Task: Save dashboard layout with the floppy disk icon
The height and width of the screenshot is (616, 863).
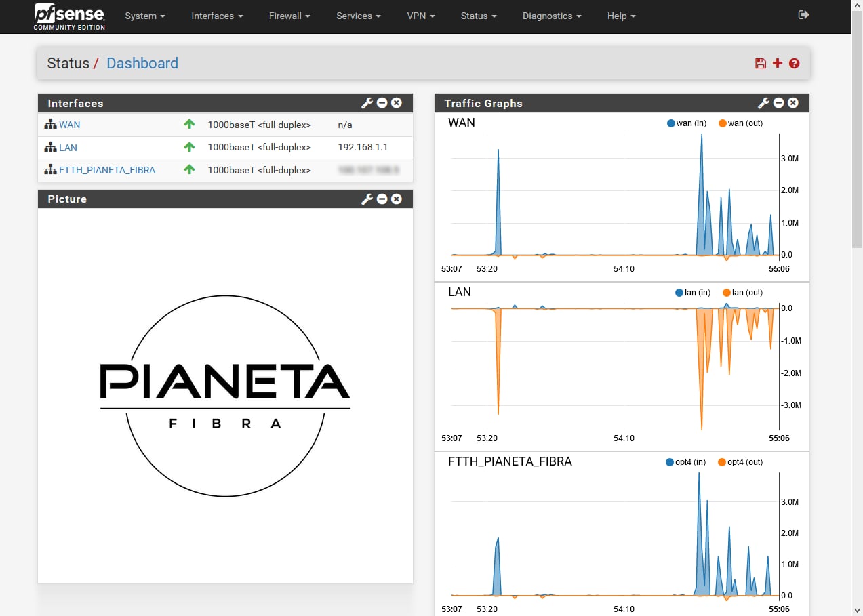Action: pos(761,63)
